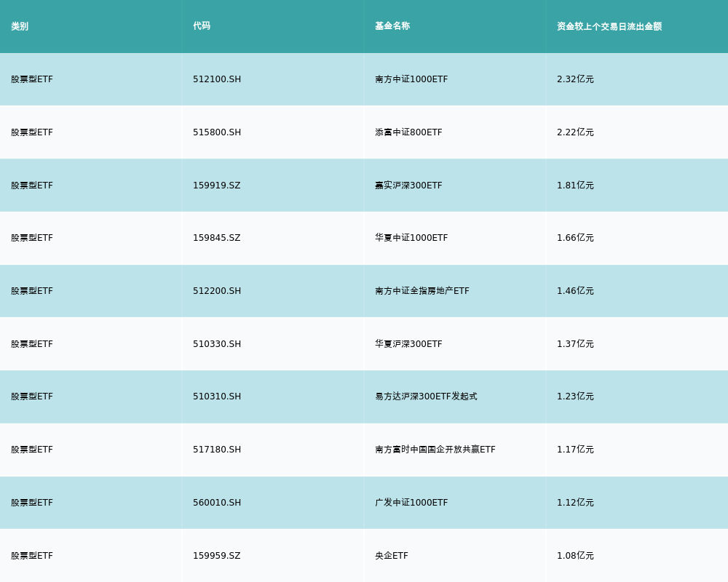Select fund name 华夏中证1000ETF

point(411,238)
